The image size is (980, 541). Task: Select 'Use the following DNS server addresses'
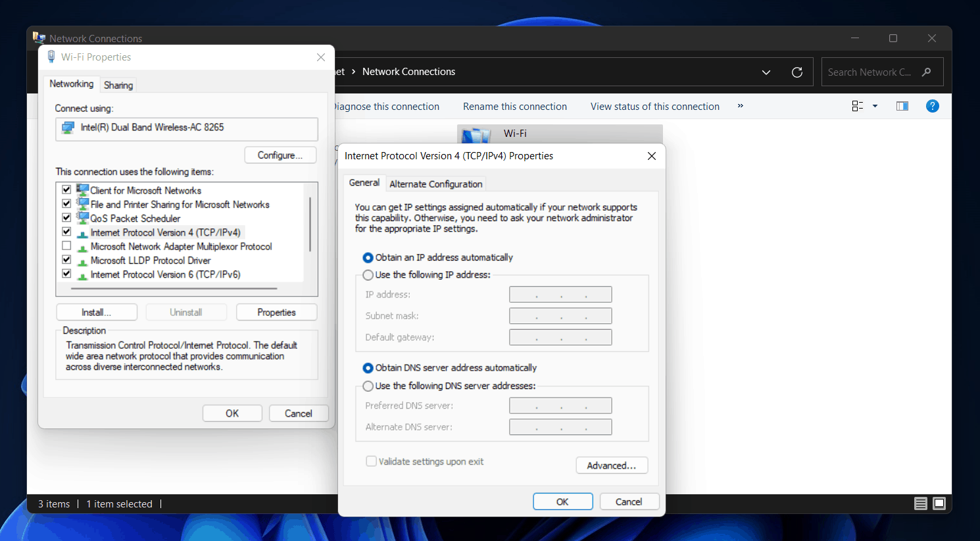point(368,386)
